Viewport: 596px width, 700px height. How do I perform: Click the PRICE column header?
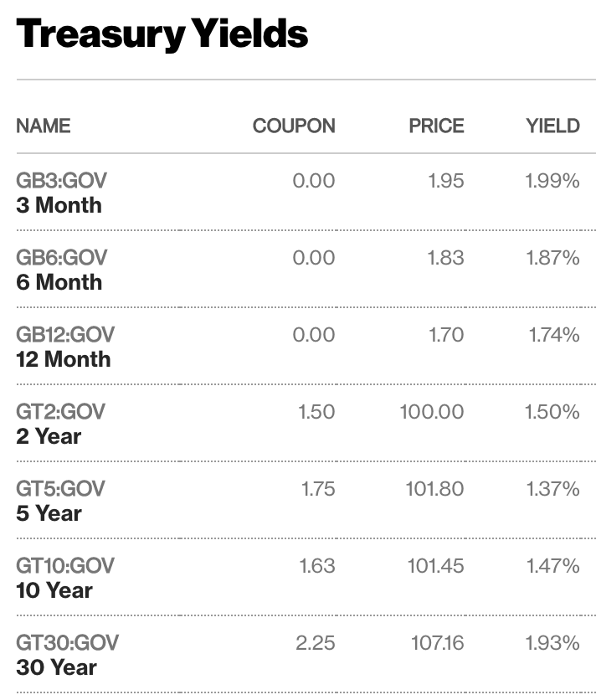tap(437, 126)
